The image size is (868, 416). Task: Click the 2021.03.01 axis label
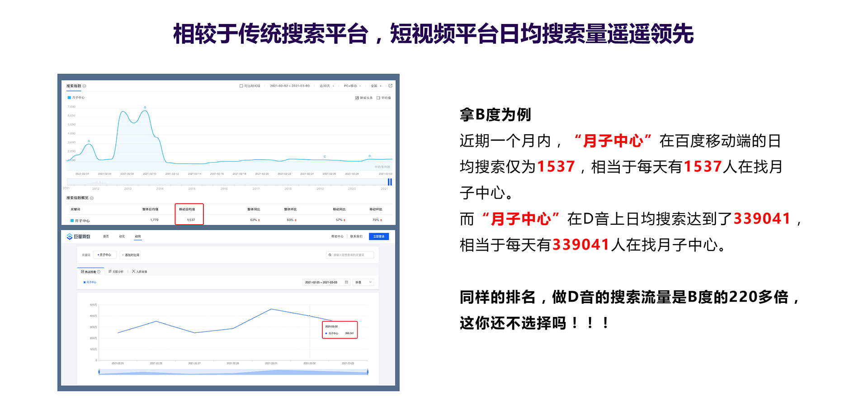(271, 364)
